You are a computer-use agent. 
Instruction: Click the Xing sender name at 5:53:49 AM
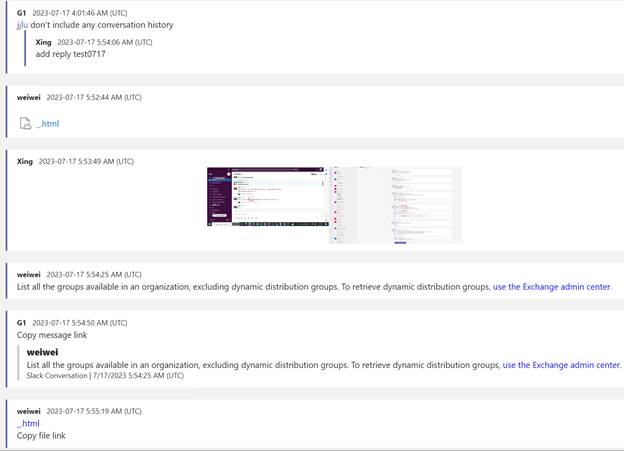coord(25,161)
